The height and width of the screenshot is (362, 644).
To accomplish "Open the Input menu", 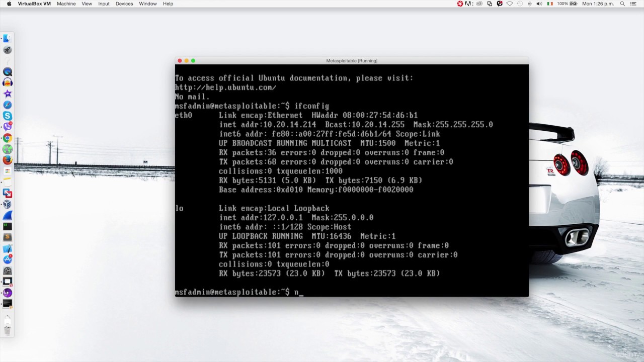I will pyautogui.click(x=104, y=4).
